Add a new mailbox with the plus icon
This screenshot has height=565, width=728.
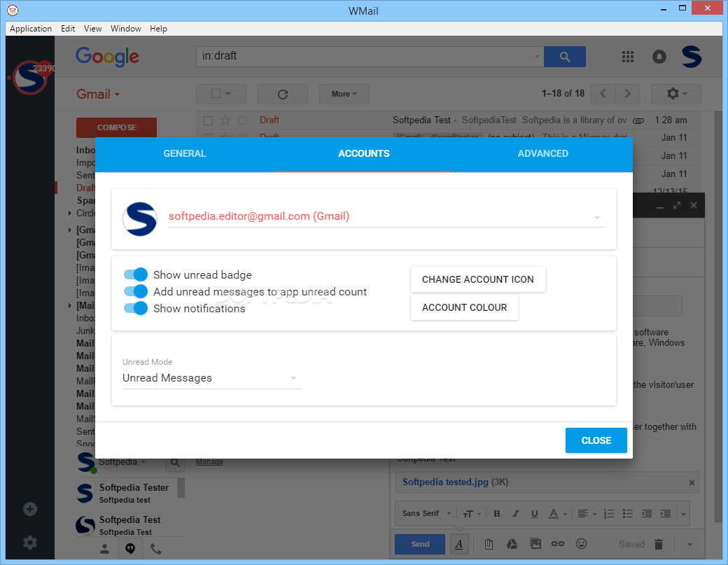30,509
